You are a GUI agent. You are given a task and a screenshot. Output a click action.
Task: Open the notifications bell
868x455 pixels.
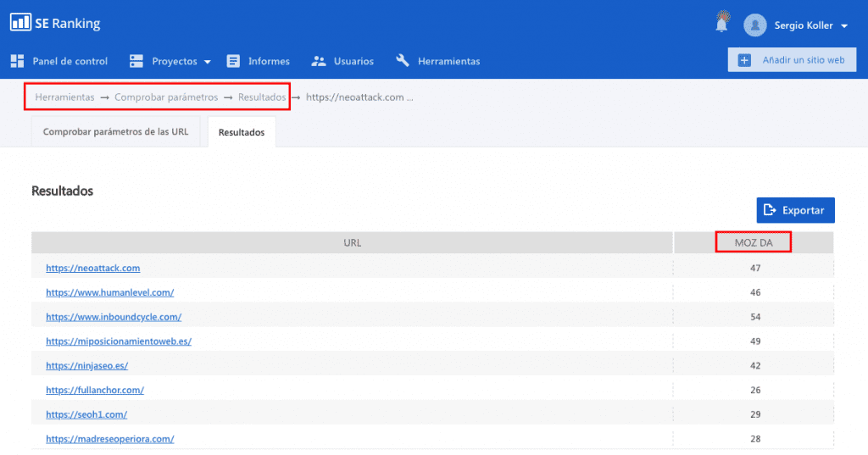point(722,22)
